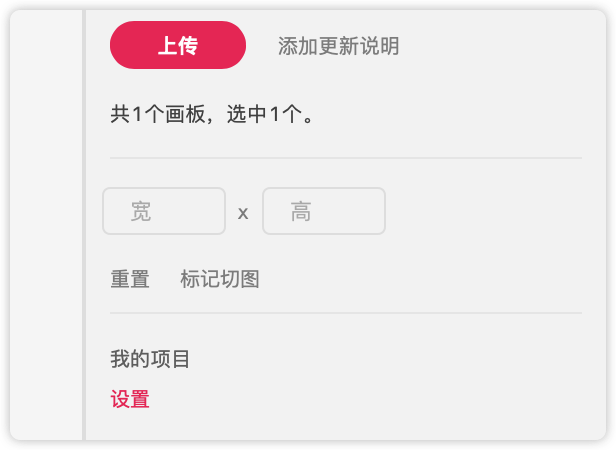Image resolution: width=616 pixels, height=450 pixels.
Task: Select the 标记切图 option
Action: 220,279
